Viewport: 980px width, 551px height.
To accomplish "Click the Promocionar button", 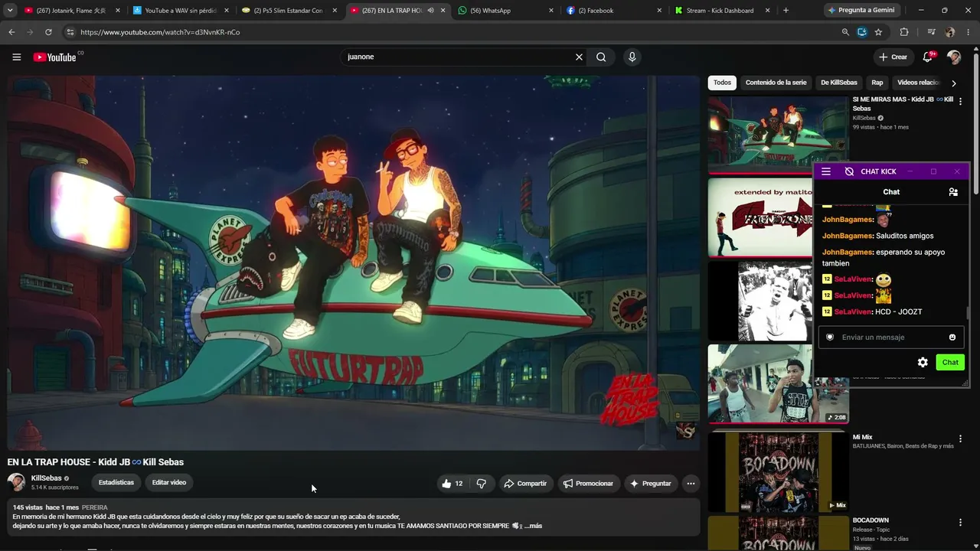I will [588, 484].
